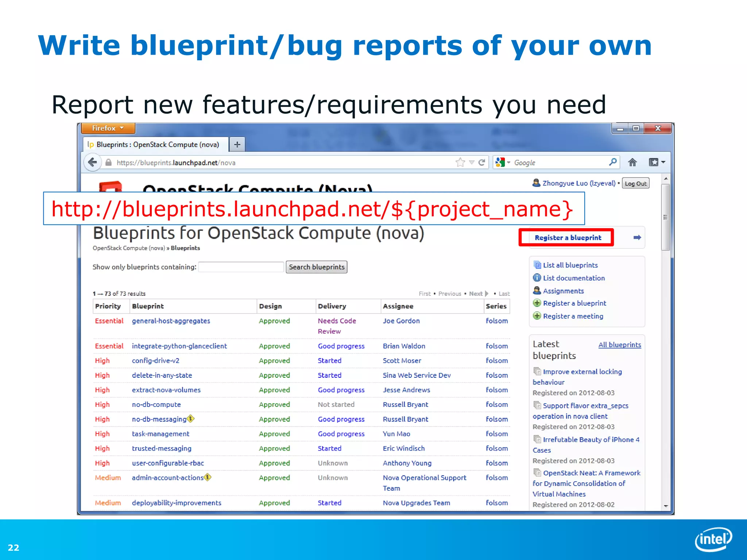Open the no-db-compute blueprint
The height and width of the screenshot is (560, 747).
156,404
